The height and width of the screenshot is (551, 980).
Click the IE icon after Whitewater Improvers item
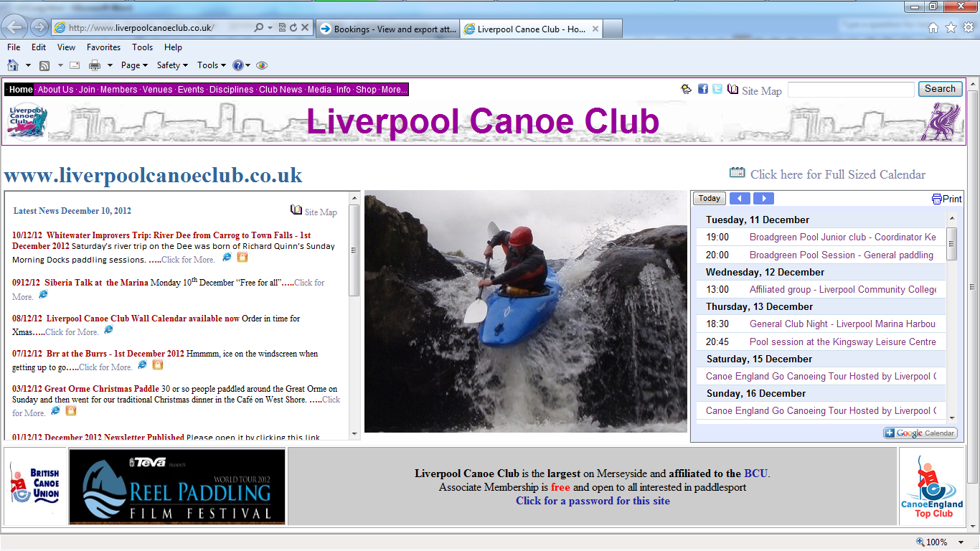[227, 257]
